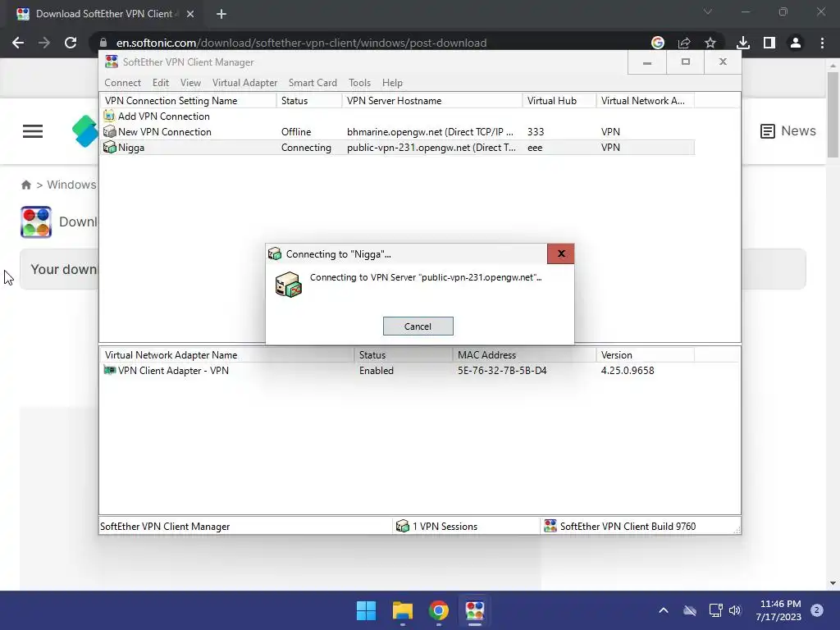This screenshot has height=630, width=840.
Task: Sort by VPN Connection Setting Name column
Action: point(188,101)
